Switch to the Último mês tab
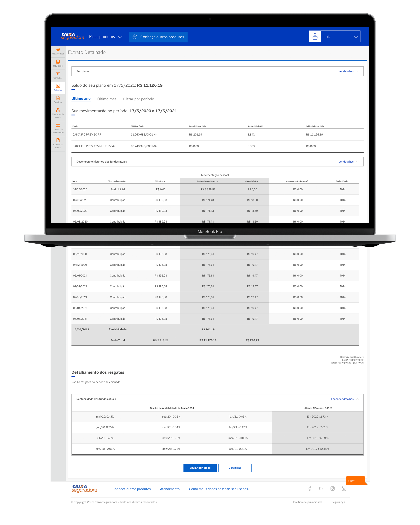 tap(107, 99)
